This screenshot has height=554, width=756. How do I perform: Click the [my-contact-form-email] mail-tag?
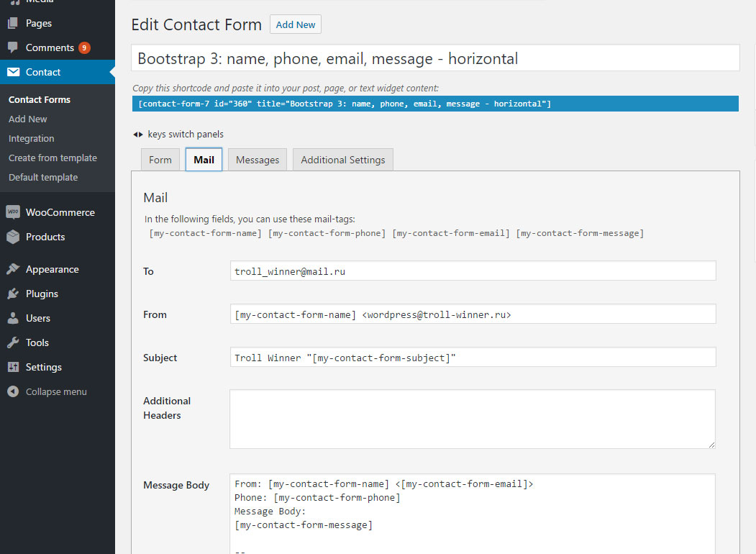(x=451, y=233)
